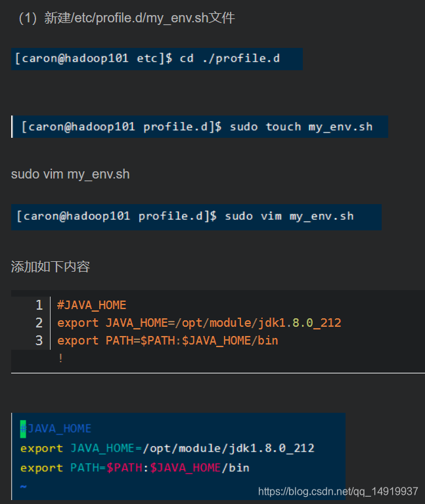
Task: Click the orange exclamation mark below the code
Action: pyautogui.click(x=60, y=358)
